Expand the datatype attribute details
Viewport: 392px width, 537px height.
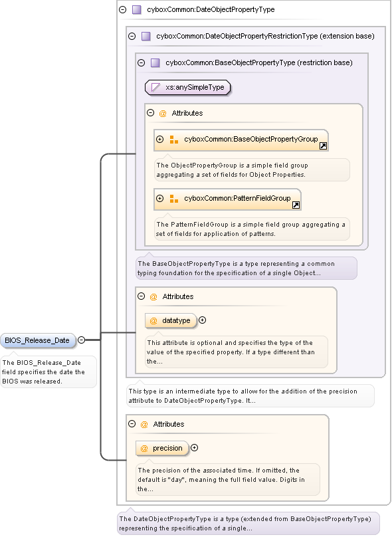pos(203,320)
